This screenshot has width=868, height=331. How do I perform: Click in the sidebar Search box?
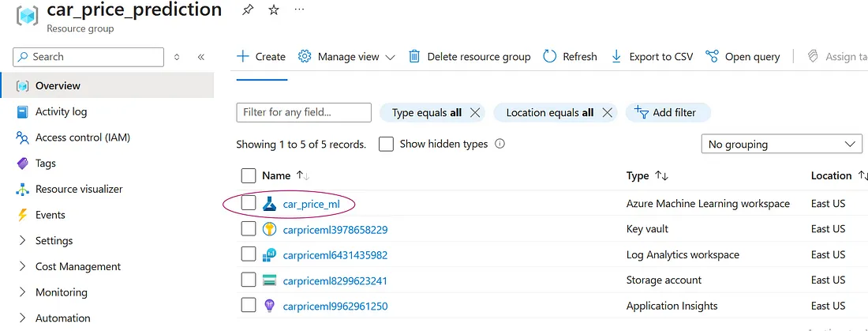(x=88, y=57)
